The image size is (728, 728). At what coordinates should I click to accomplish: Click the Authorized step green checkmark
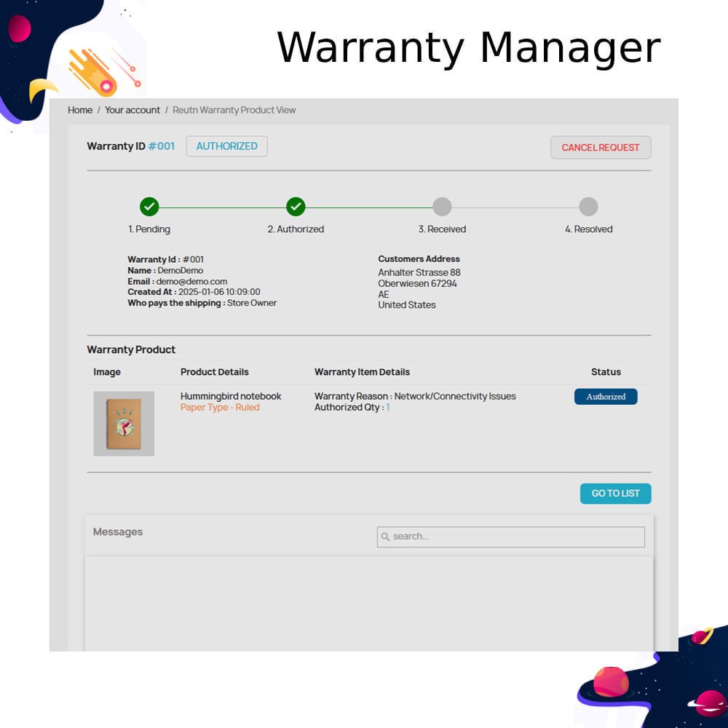point(296,207)
